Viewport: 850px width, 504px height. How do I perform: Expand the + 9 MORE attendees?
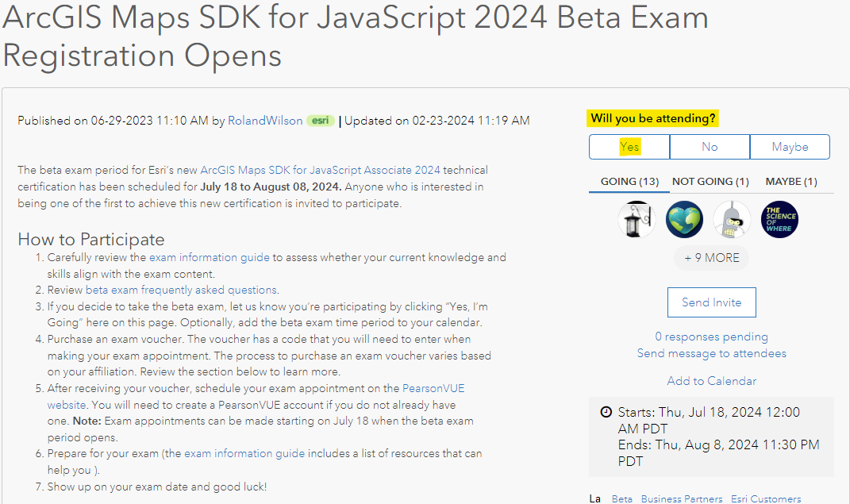(711, 258)
